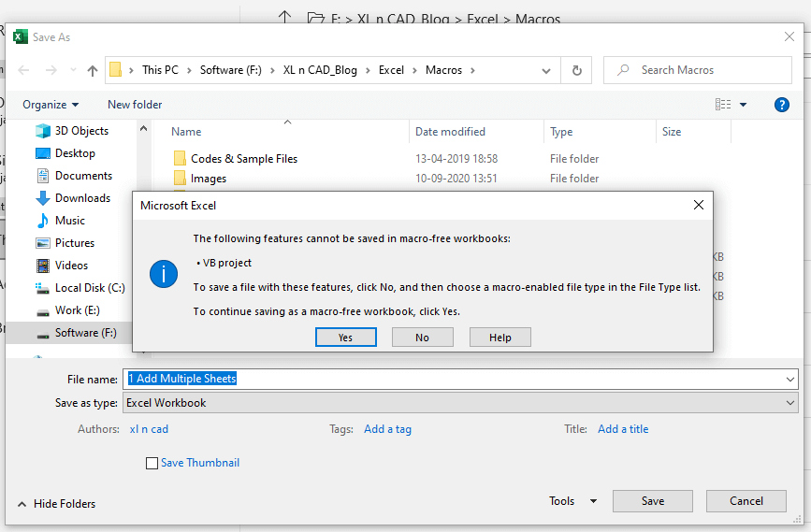Select Local Disk (C:) in navigation pane

(x=80, y=287)
